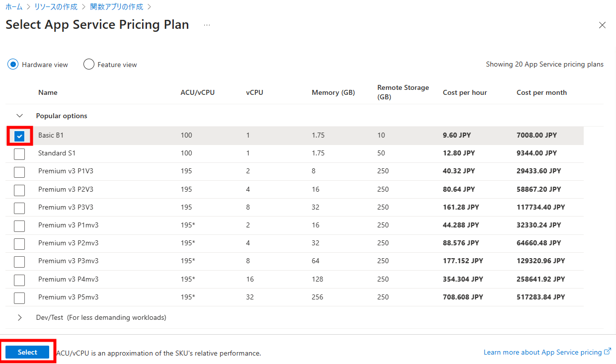This screenshot has width=616, height=364.
Task: Click the external link icon after pricing link
Action: coord(607,352)
